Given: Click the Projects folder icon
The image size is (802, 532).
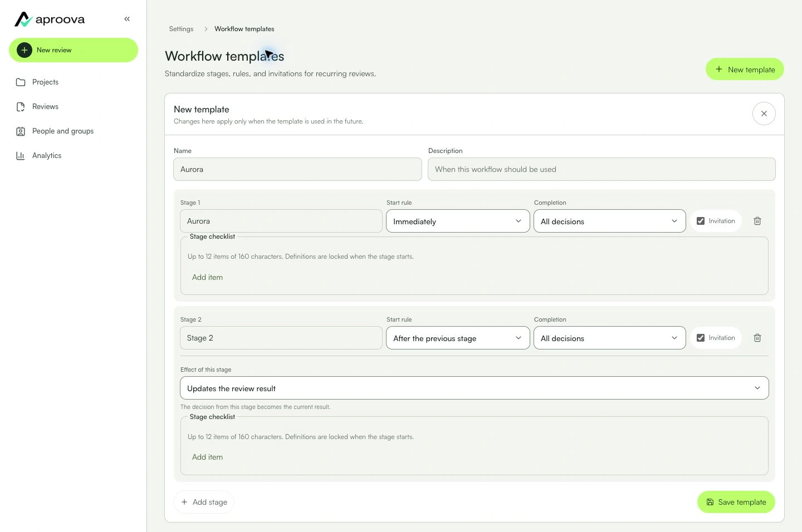Looking at the screenshot, I should pyautogui.click(x=21, y=82).
